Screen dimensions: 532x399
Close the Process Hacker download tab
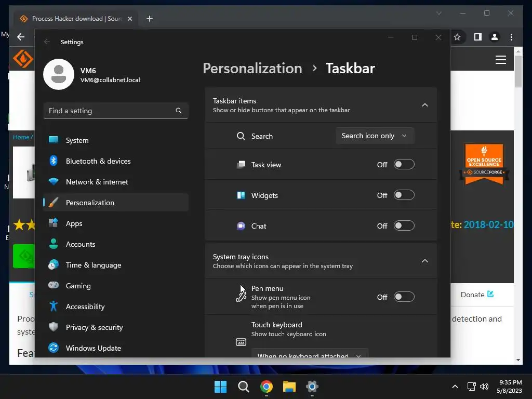129,19
